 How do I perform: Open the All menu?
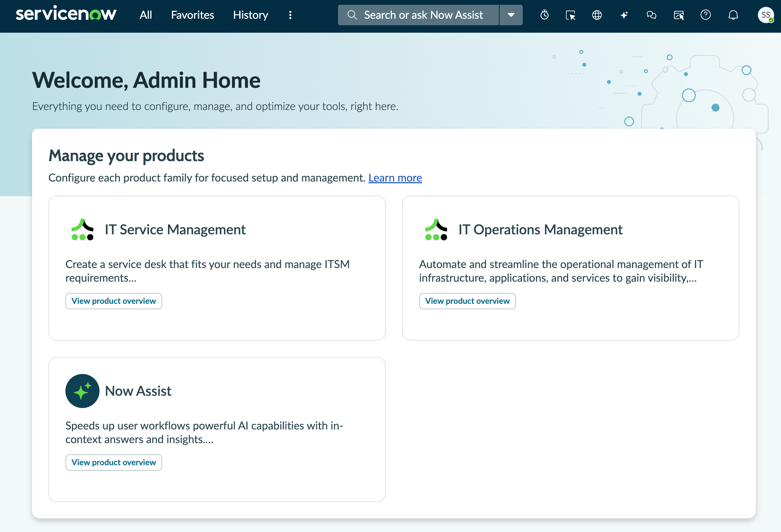click(146, 15)
